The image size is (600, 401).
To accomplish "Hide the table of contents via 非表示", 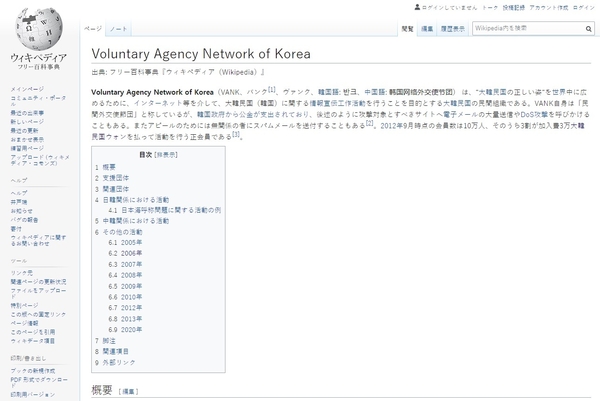I will point(166,155).
